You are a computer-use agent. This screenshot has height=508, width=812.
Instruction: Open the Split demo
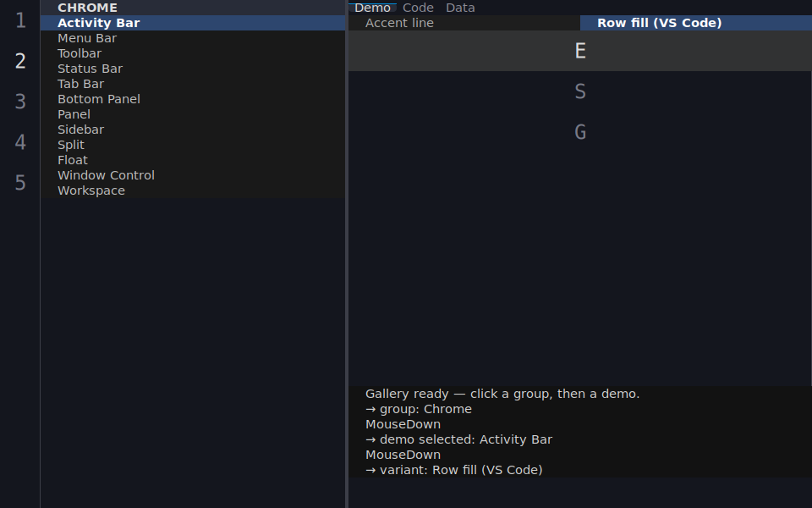[193, 145]
